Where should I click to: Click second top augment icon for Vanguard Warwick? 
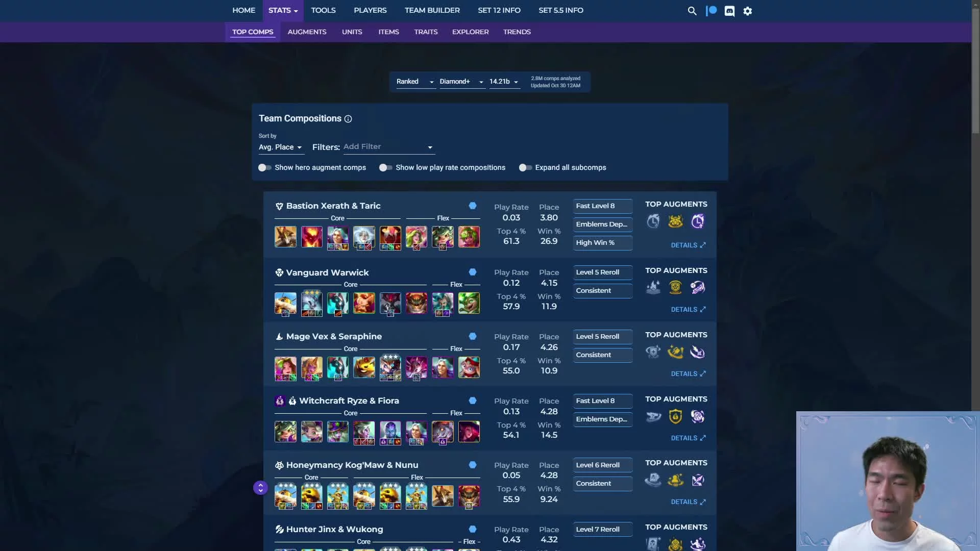pyautogui.click(x=675, y=287)
